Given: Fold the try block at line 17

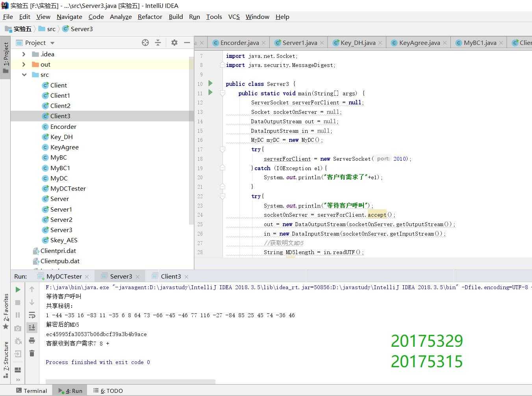Looking at the screenshot, I should (x=222, y=149).
